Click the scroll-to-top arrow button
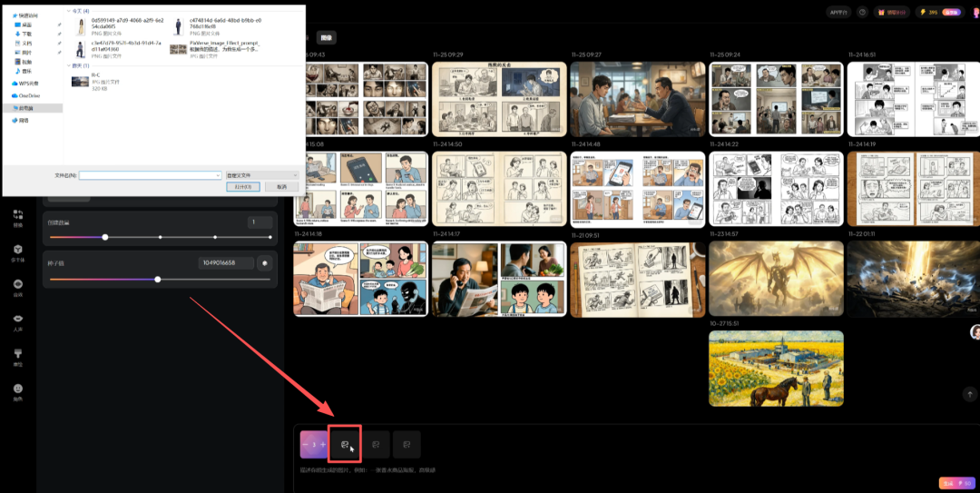The image size is (980, 493). [969, 394]
